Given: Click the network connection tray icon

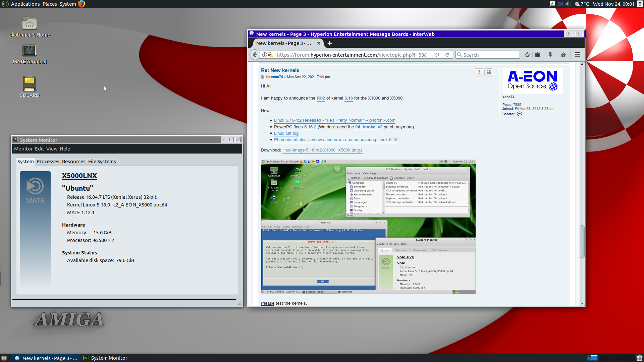Looking at the screenshot, I should (552, 4).
